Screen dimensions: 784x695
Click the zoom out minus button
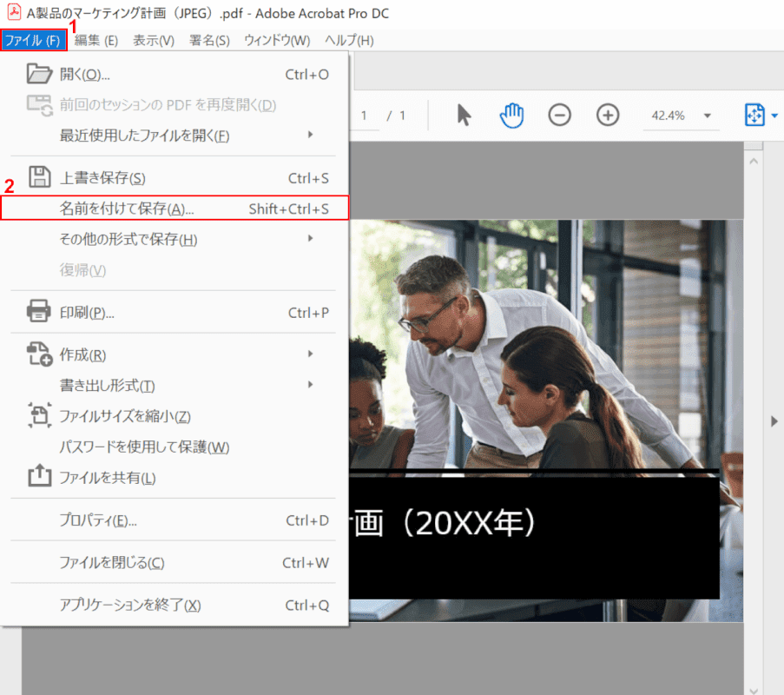pyautogui.click(x=559, y=115)
